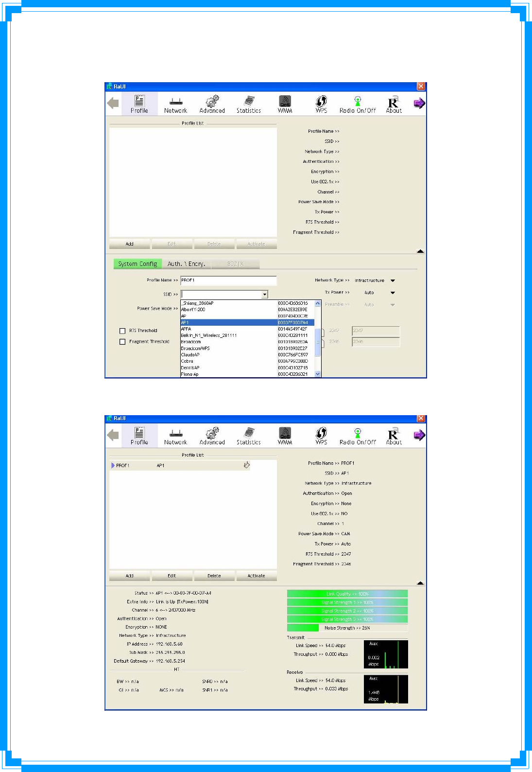Click the Noise Strength 26% bar
The height and width of the screenshot is (772, 532).
click(x=347, y=628)
